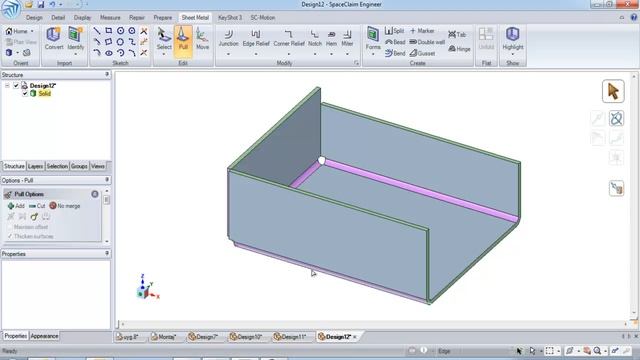The height and width of the screenshot is (360, 640).
Task: Expand the Corner Relief dropdown arrow
Action: point(289,54)
